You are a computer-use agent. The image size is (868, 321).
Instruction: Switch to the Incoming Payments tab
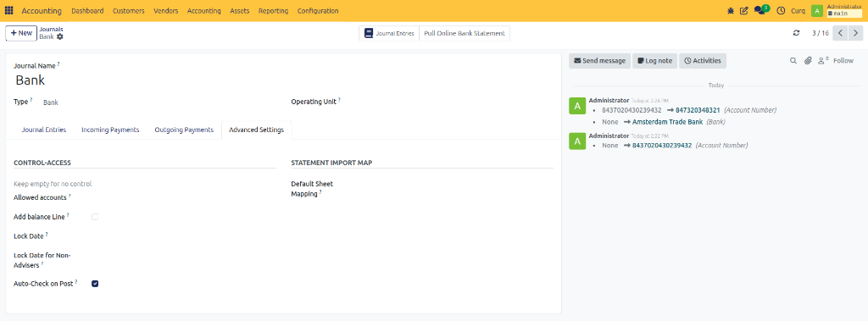110,130
